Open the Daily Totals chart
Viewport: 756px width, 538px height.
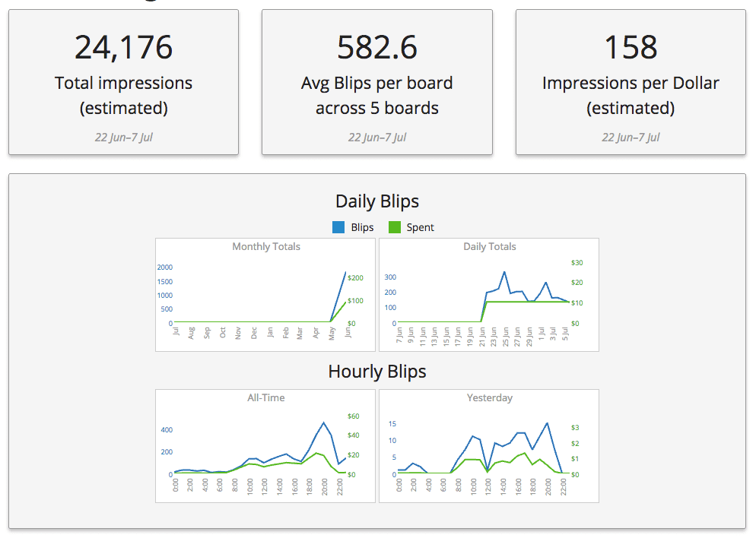coord(489,246)
